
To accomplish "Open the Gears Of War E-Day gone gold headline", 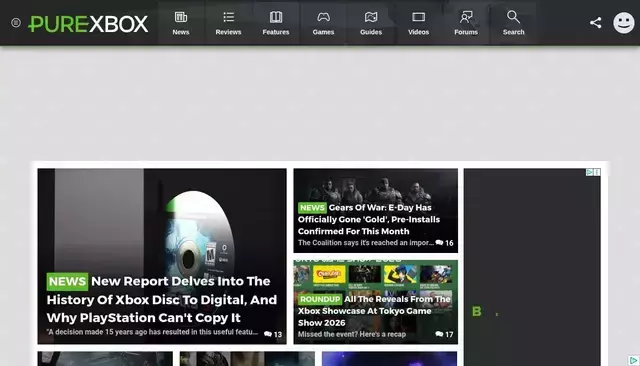I will point(369,220).
